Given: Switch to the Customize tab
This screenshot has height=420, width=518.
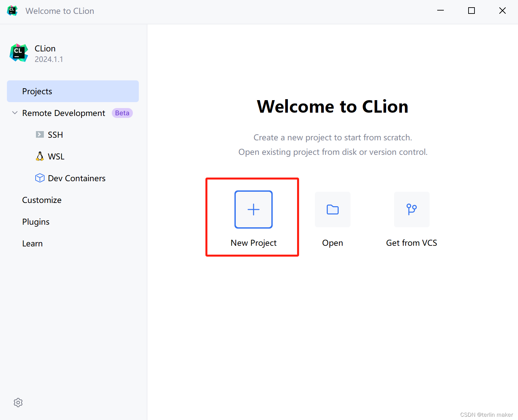Looking at the screenshot, I should point(42,200).
